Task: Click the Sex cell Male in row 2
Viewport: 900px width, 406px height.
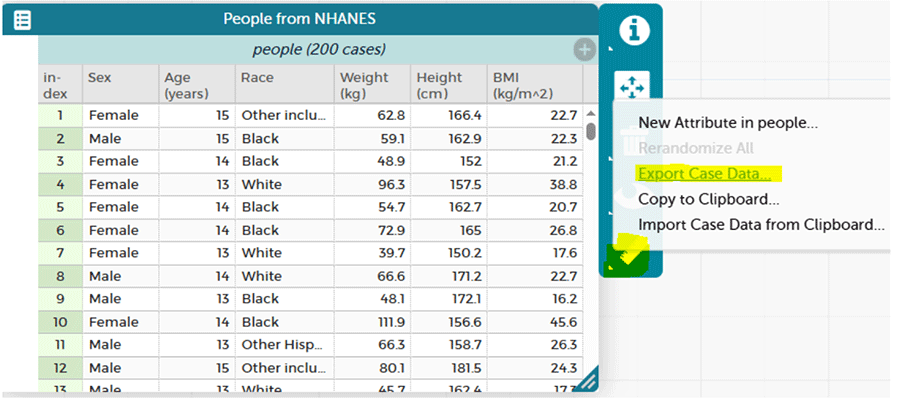Action: tap(121, 138)
